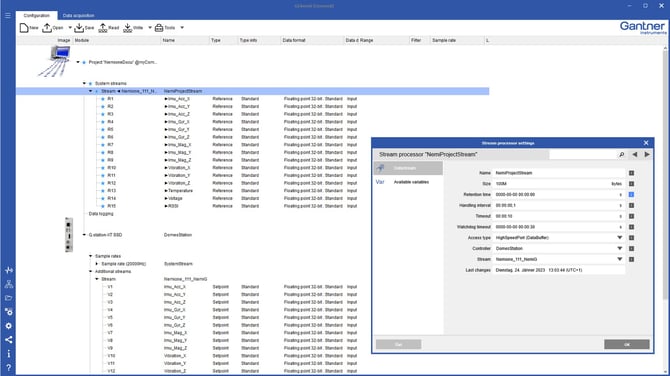The height and width of the screenshot is (376, 670).
Task: Open the network topology sidebar icon
Action: 9,284
